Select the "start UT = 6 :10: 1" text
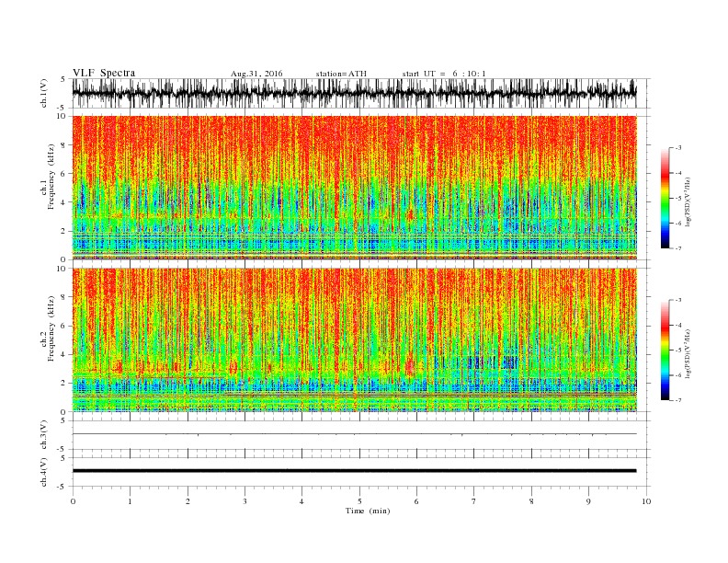The image size is (728, 563). pyautogui.click(x=444, y=74)
